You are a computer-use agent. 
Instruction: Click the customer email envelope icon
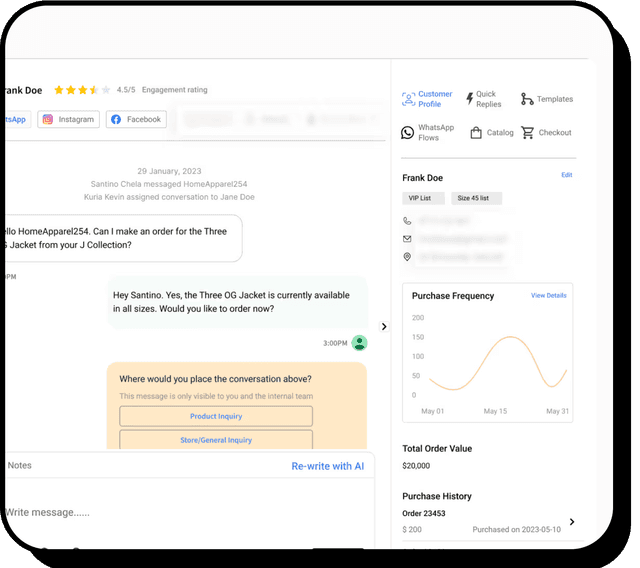point(408,239)
